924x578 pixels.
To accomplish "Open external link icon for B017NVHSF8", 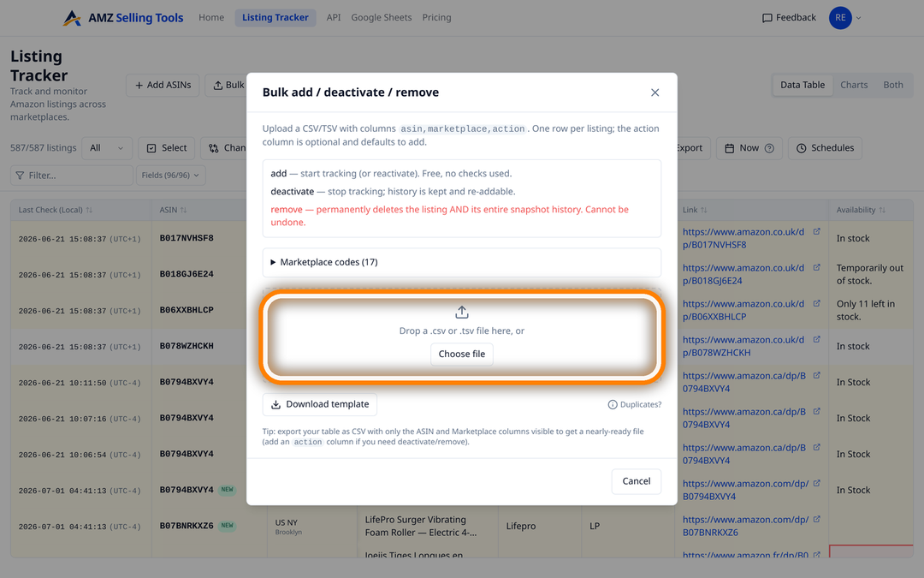I will click(x=817, y=232).
